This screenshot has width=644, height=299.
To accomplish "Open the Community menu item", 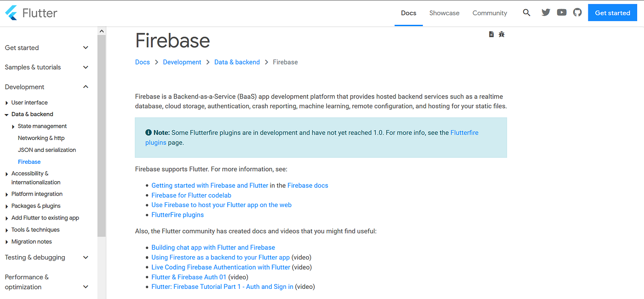I will (489, 13).
